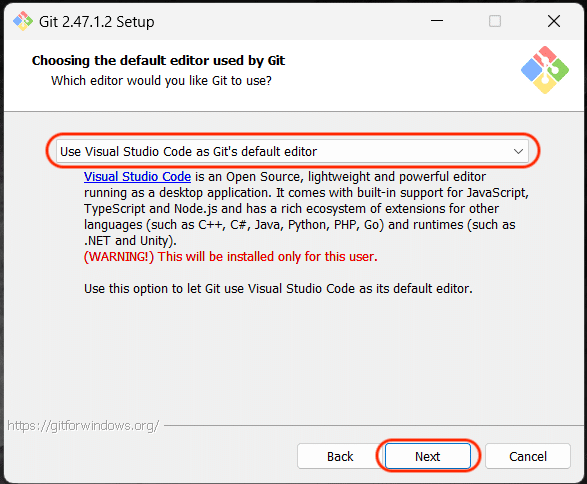Continue with the Next button
This screenshot has height=484, width=587.
pos(428,456)
